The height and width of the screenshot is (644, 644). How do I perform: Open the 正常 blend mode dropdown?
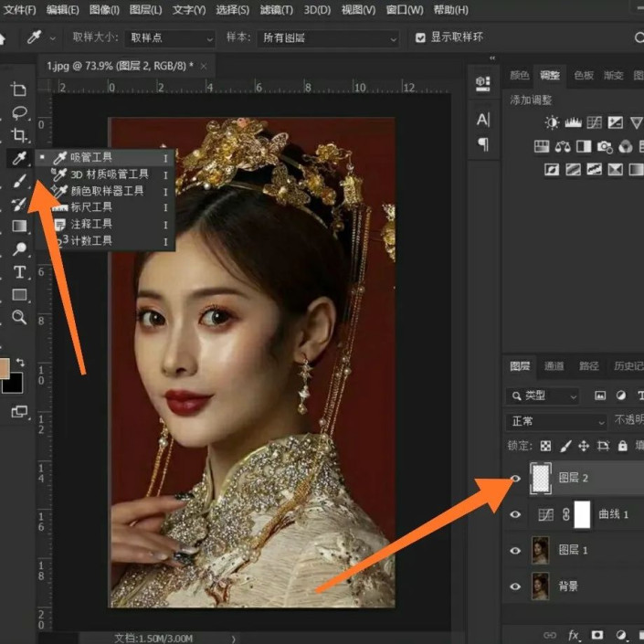pyautogui.click(x=556, y=421)
